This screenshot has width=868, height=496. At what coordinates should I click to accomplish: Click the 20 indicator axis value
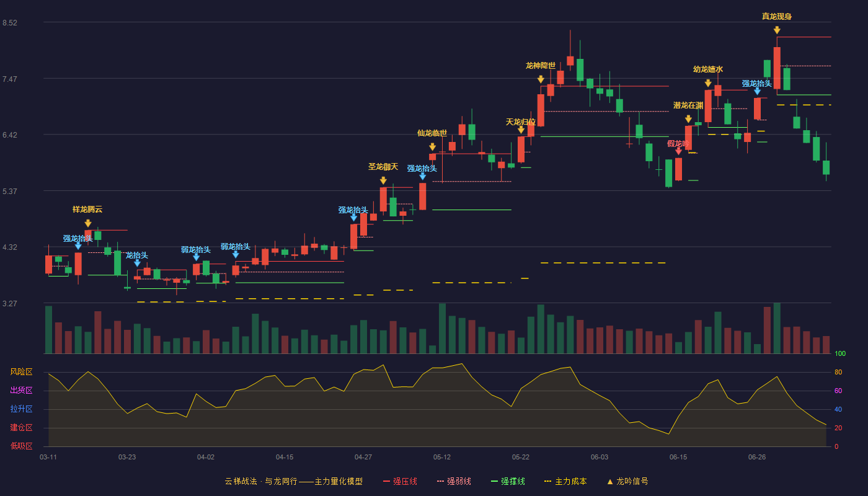pos(838,428)
